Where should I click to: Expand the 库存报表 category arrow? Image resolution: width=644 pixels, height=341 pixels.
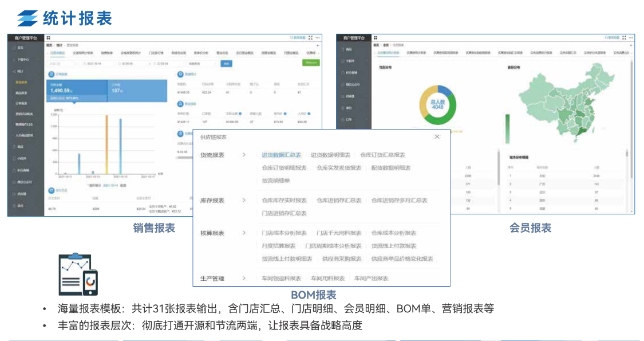[244, 201]
